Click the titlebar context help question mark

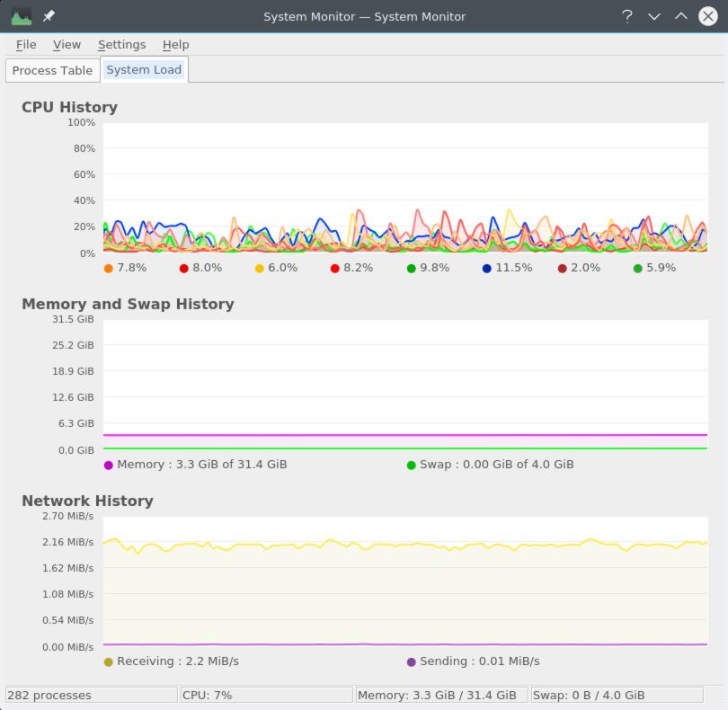pyautogui.click(x=627, y=17)
